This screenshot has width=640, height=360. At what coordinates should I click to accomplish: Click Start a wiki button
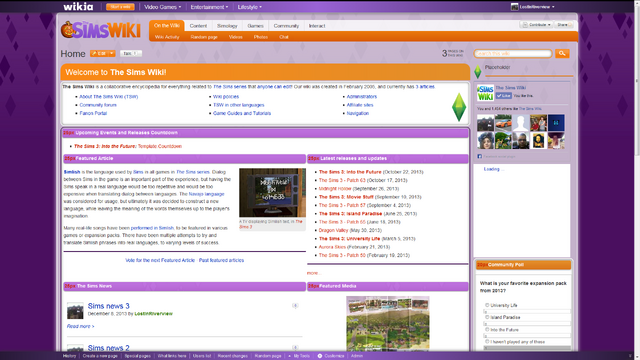tap(120, 7)
